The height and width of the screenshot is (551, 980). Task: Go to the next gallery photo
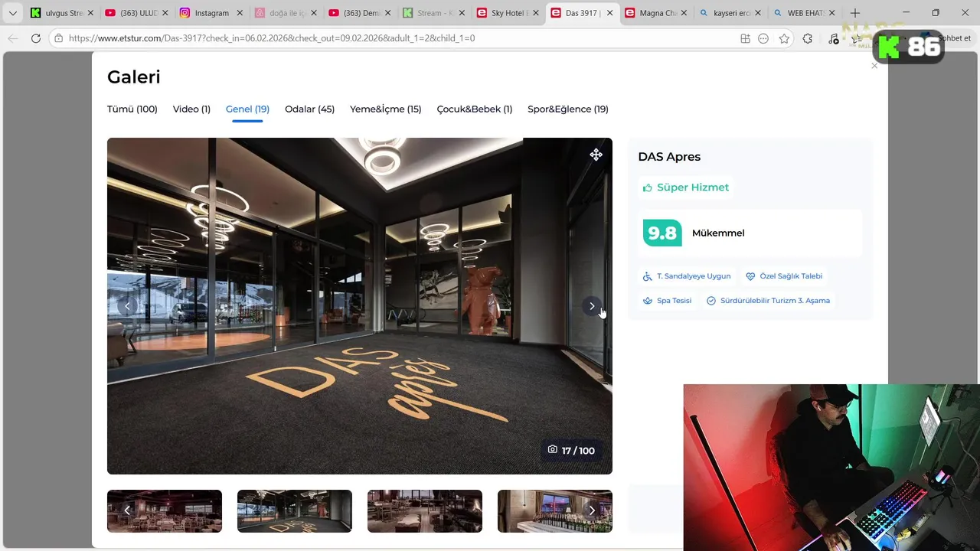pyautogui.click(x=591, y=306)
